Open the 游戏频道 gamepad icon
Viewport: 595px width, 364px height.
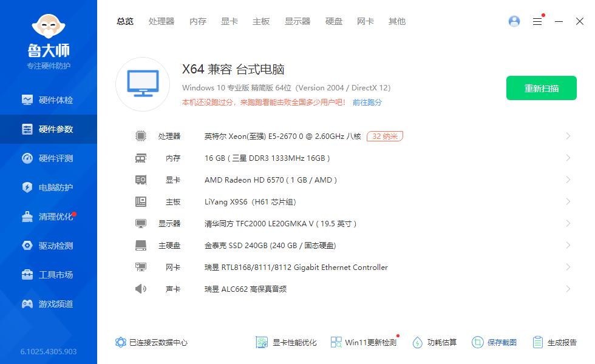click(x=27, y=304)
